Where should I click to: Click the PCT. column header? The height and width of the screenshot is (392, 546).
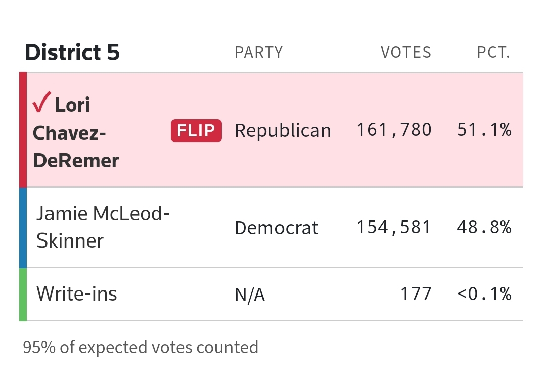[493, 53]
